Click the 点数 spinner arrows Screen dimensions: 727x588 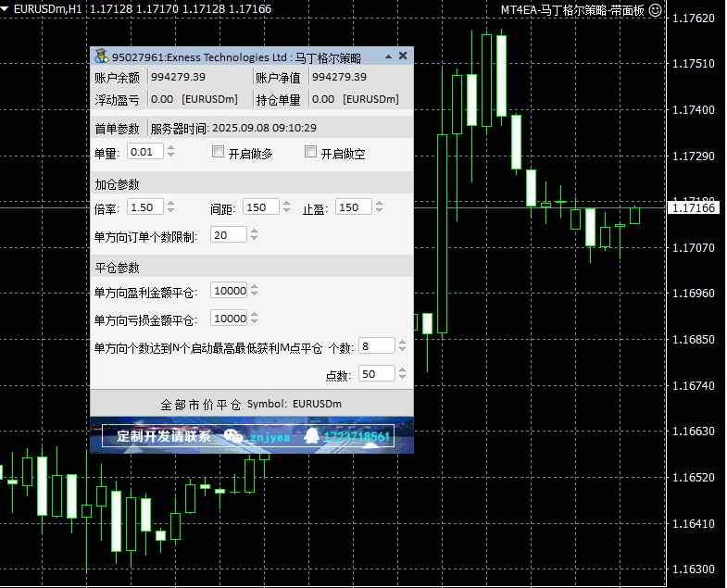402,374
